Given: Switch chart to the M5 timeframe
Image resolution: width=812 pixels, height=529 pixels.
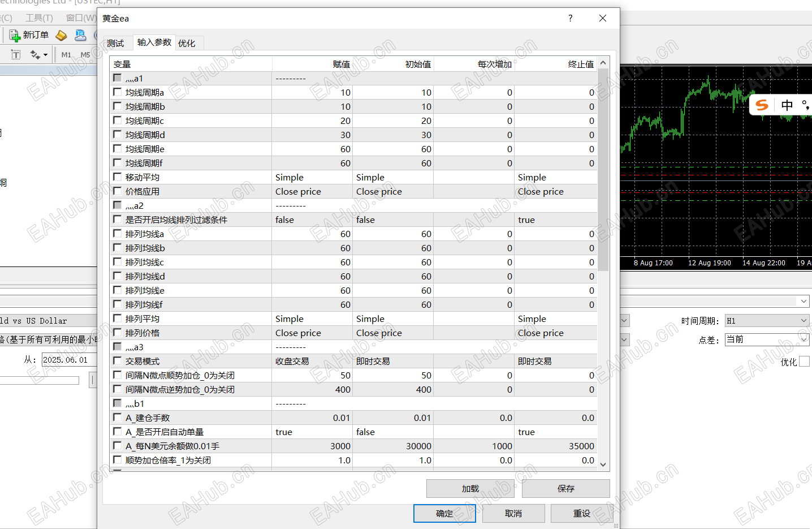Looking at the screenshot, I should 85,55.
